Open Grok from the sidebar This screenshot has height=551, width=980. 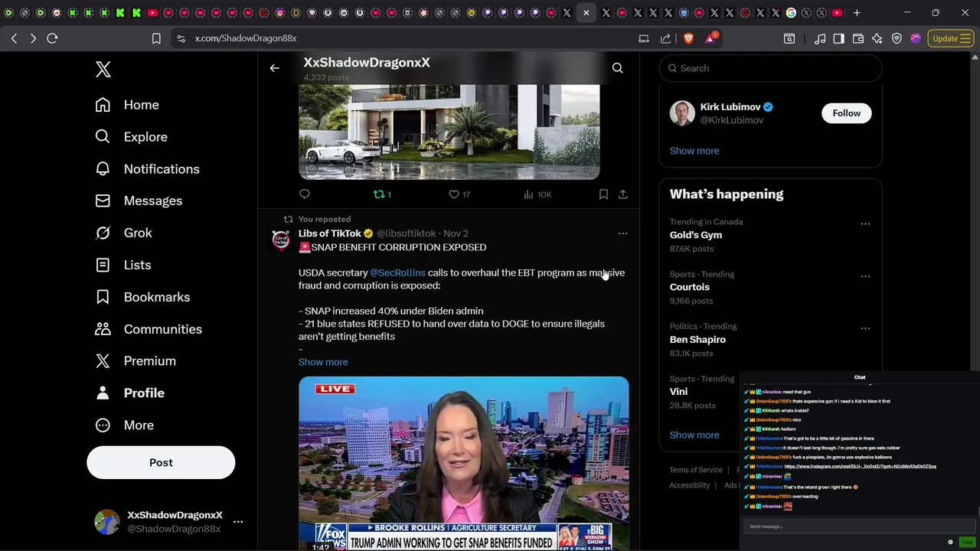point(123,233)
